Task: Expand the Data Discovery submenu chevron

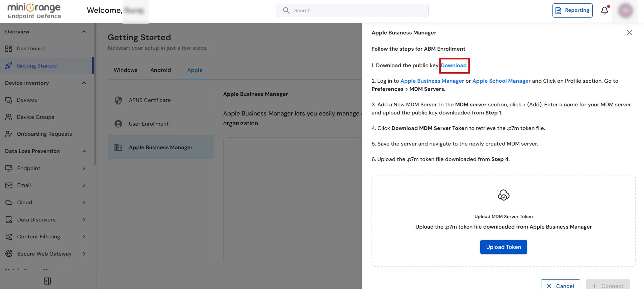Action: (84, 220)
